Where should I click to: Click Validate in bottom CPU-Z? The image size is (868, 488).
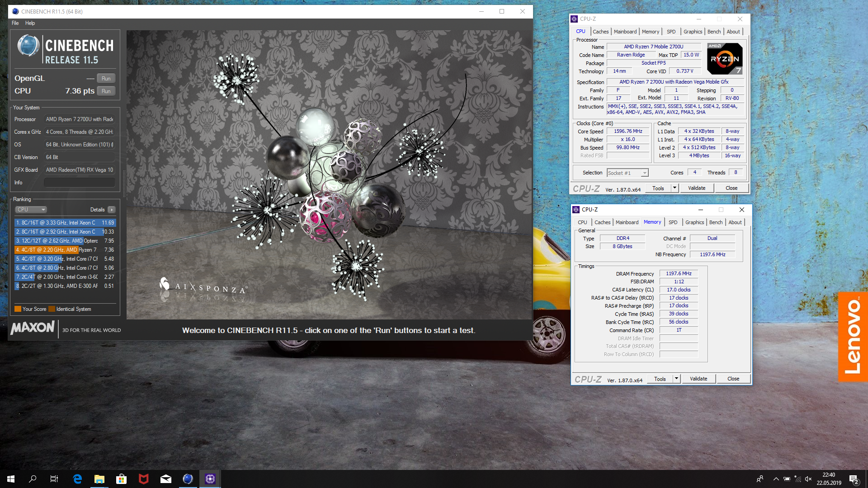pyautogui.click(x=698, y=379)
